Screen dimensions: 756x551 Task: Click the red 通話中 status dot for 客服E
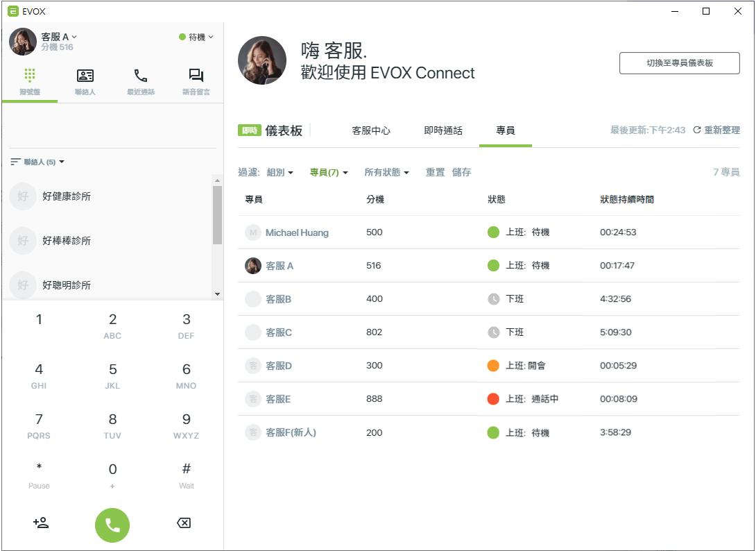(493, 399)
